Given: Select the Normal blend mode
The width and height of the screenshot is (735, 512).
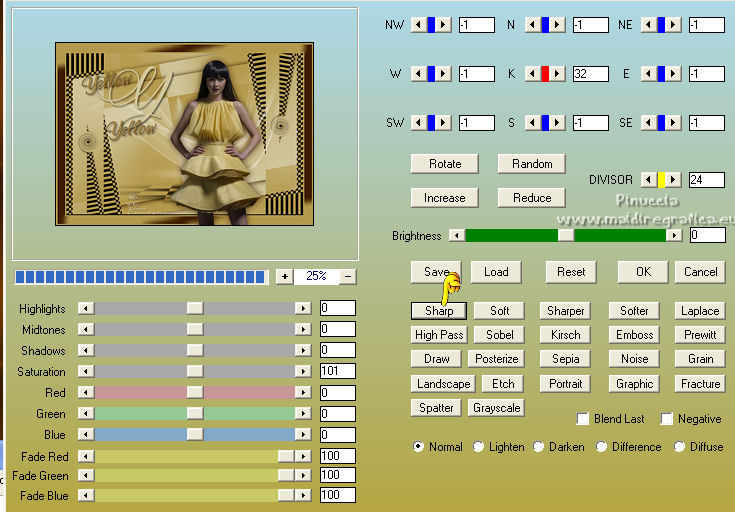Looking at the screenshot, I should 418,447.
